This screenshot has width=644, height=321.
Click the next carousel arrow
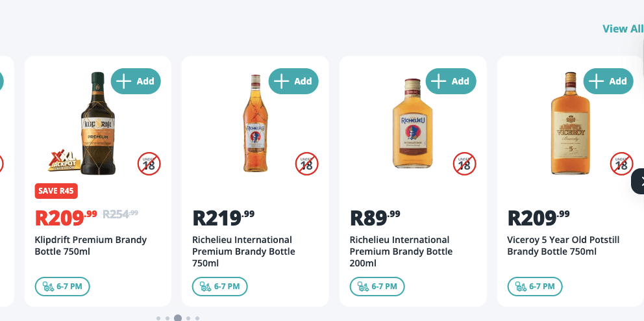(x=639, y=181)
